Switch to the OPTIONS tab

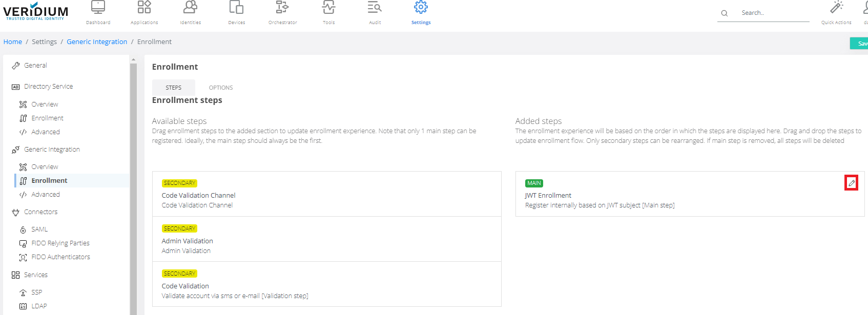221,88
